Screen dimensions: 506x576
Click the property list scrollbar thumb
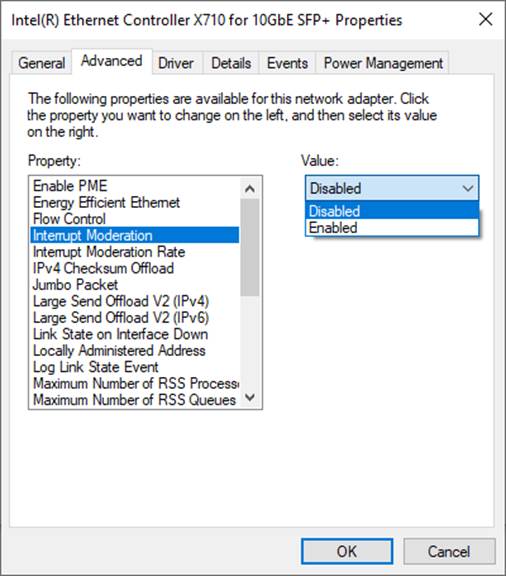click(250, 247)
